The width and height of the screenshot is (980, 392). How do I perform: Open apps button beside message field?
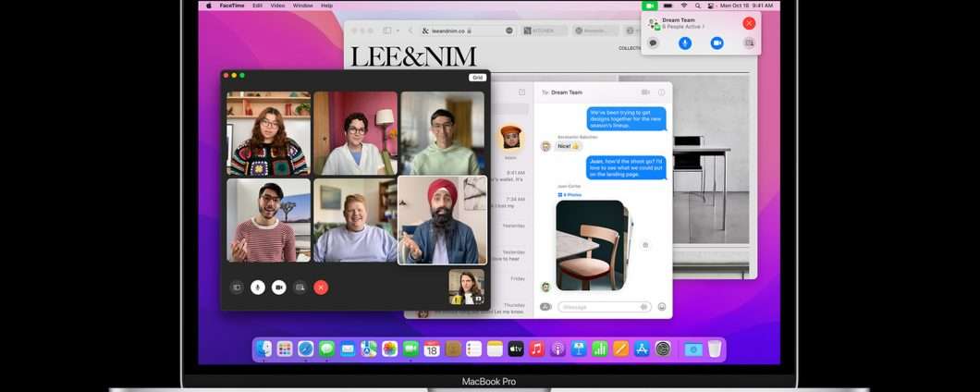point(545,307)
